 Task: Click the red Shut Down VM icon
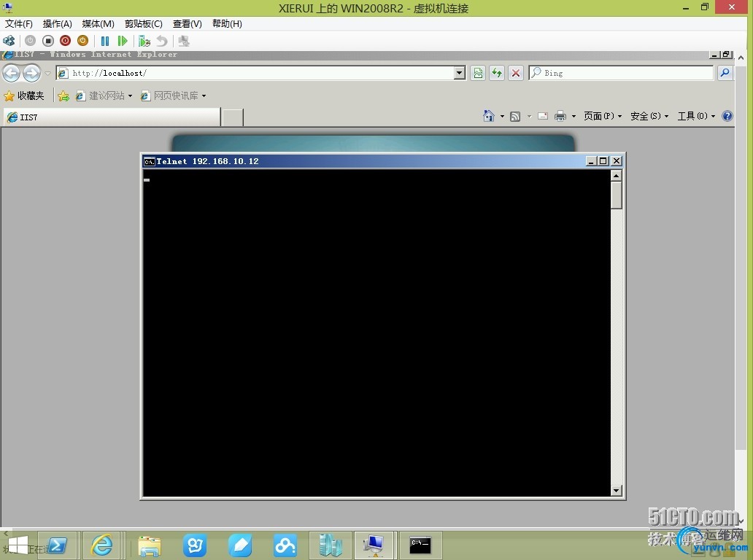click(66, 41)
